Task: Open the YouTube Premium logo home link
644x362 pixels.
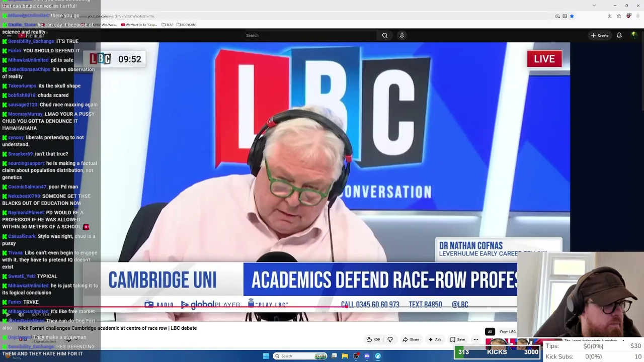Action: point(31,36)
